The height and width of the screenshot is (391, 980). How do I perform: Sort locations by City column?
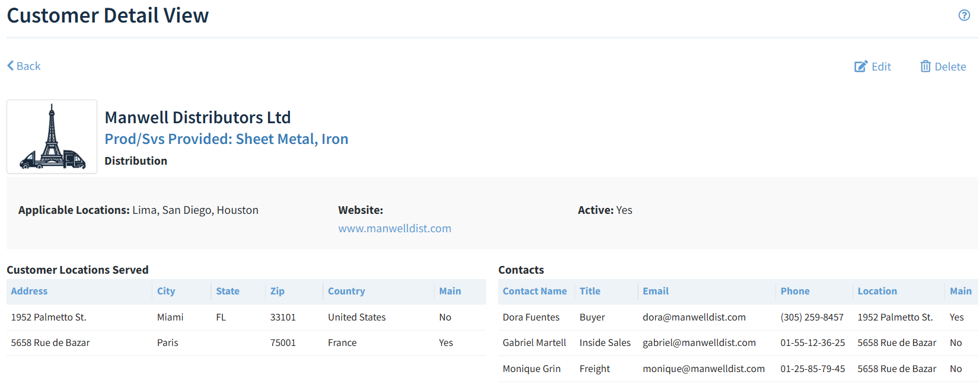166,291
